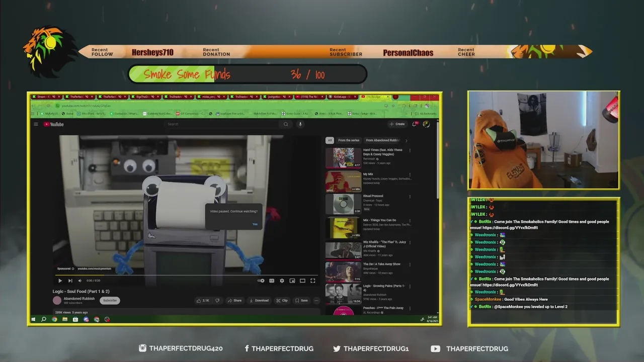The width and height of the screenshot is (644, 362).
Task: Switch player to miniplayer mode
Action: pos(292,281)
